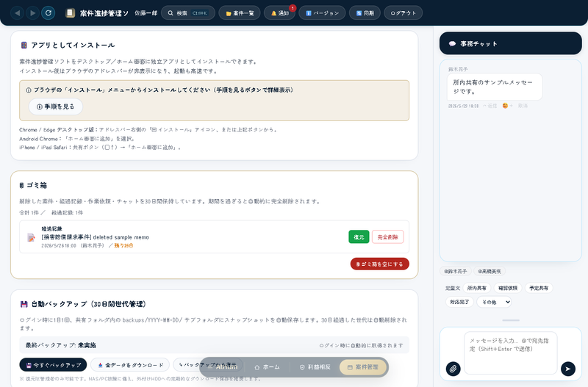
Task: Switch to ホーム in bottom navigation
Action: 267,367
